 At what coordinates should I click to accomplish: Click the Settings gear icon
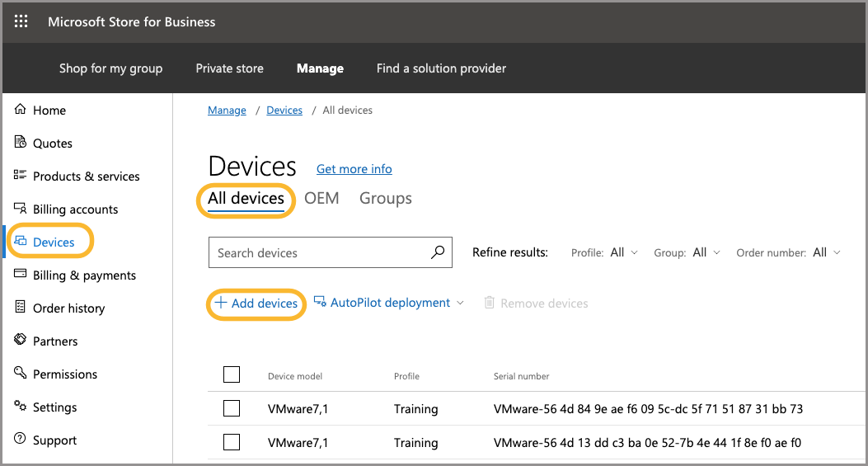(21, 407)
